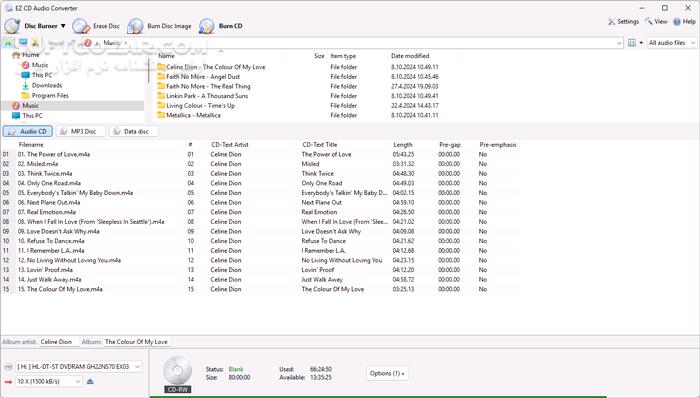Start burning with the Burn CD button
This screenshot has height=398, width=700.
click(x=221, y=26)
